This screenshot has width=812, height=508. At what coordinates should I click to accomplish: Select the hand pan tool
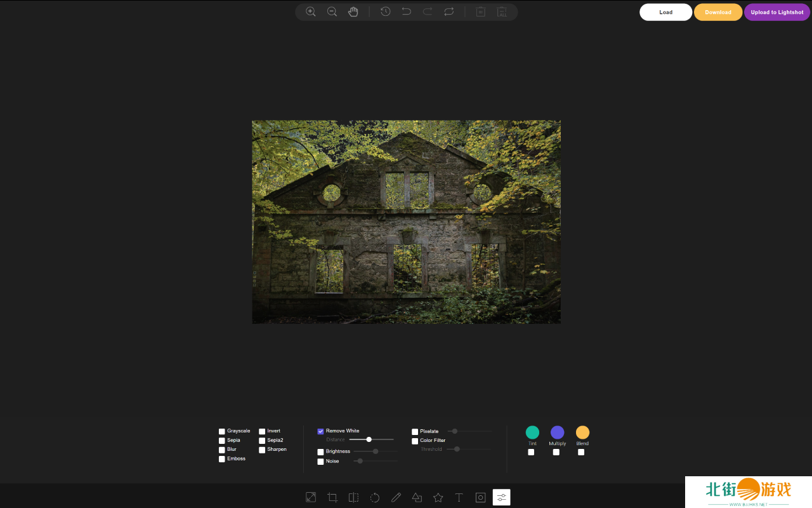(x=353, y=11)
